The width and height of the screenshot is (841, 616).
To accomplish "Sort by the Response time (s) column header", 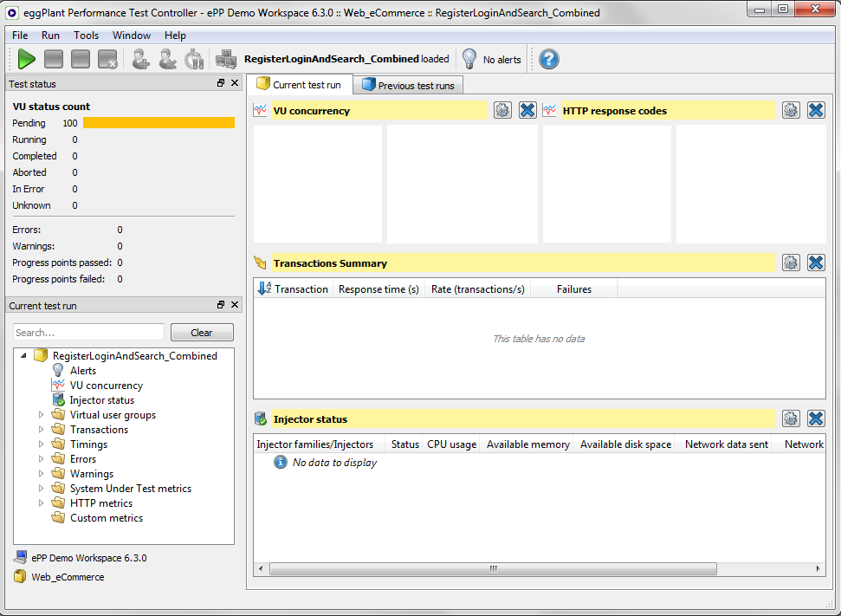I will [378, 289].
